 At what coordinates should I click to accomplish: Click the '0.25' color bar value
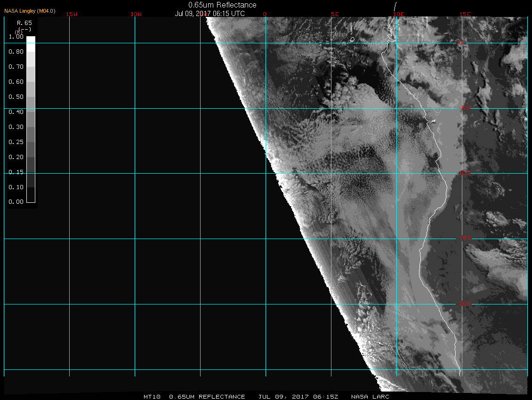point(16,142)
